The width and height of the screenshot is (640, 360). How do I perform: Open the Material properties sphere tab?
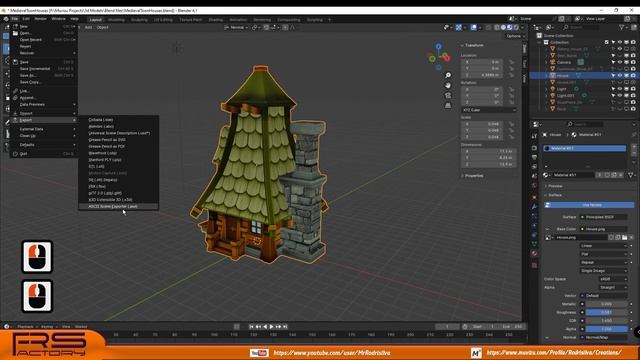point(534,253)
